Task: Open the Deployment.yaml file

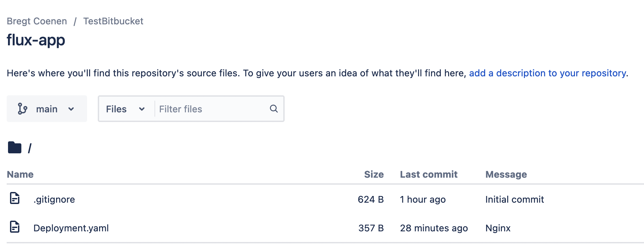Action: tap(71, 228)
